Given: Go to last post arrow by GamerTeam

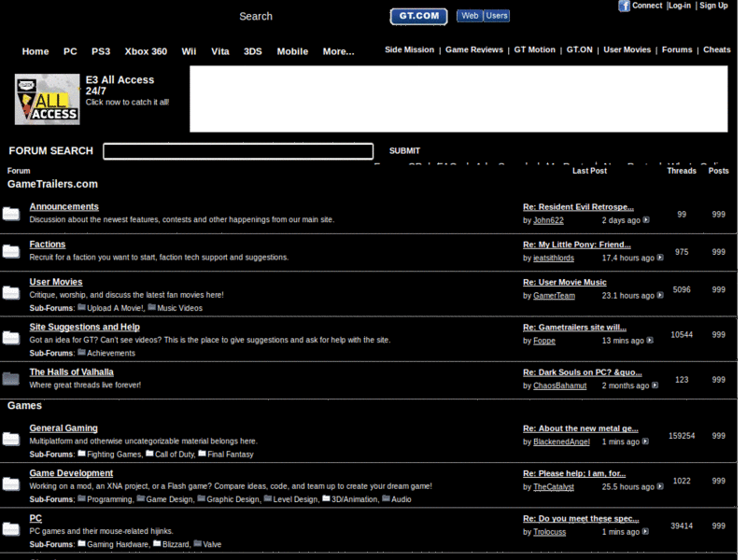Looking at the screenshot, I should click(660, 295).
